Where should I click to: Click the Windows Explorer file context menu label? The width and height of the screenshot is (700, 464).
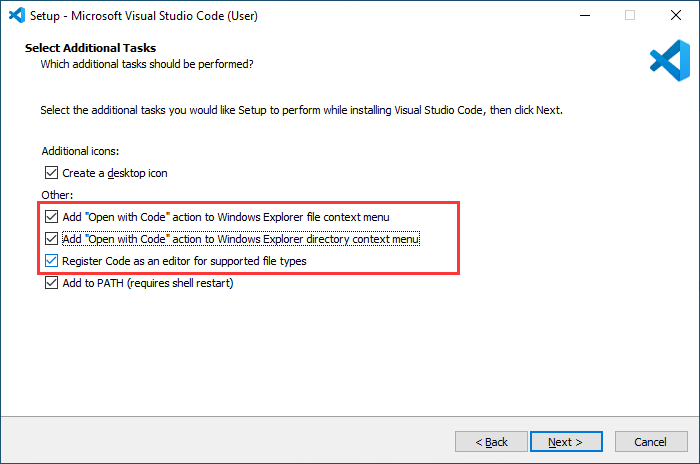(x=226, y=217)
